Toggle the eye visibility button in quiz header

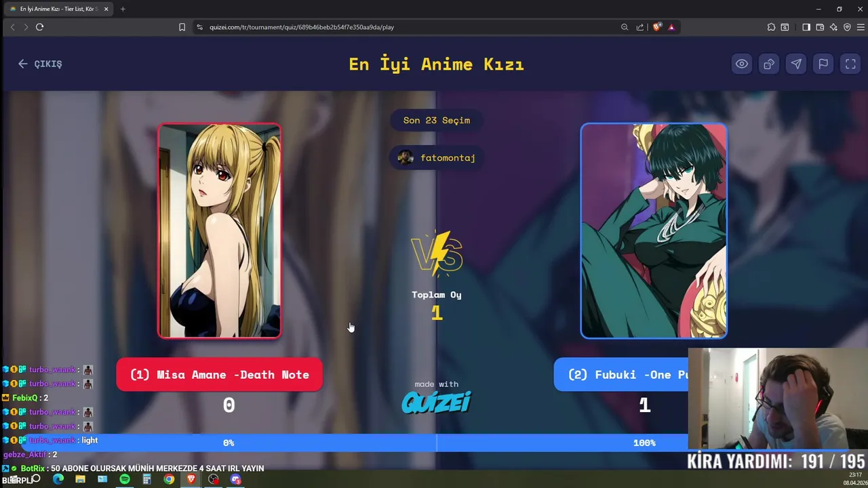pos(742,64)
